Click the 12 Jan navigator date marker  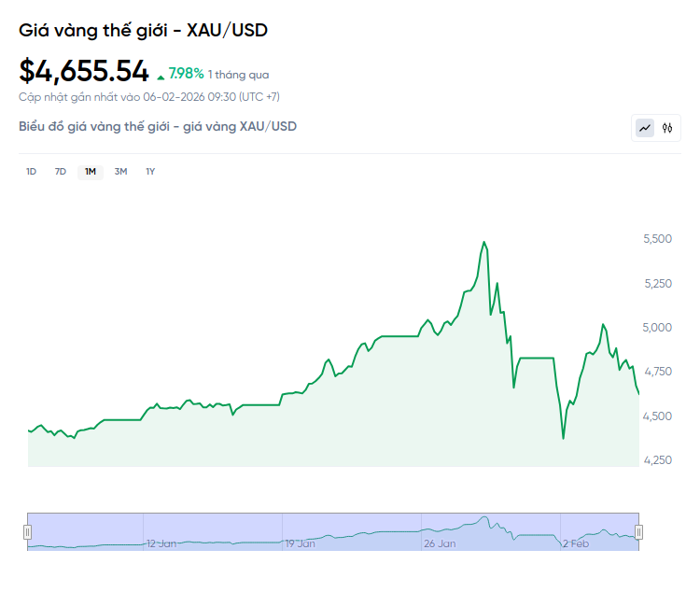161,543
